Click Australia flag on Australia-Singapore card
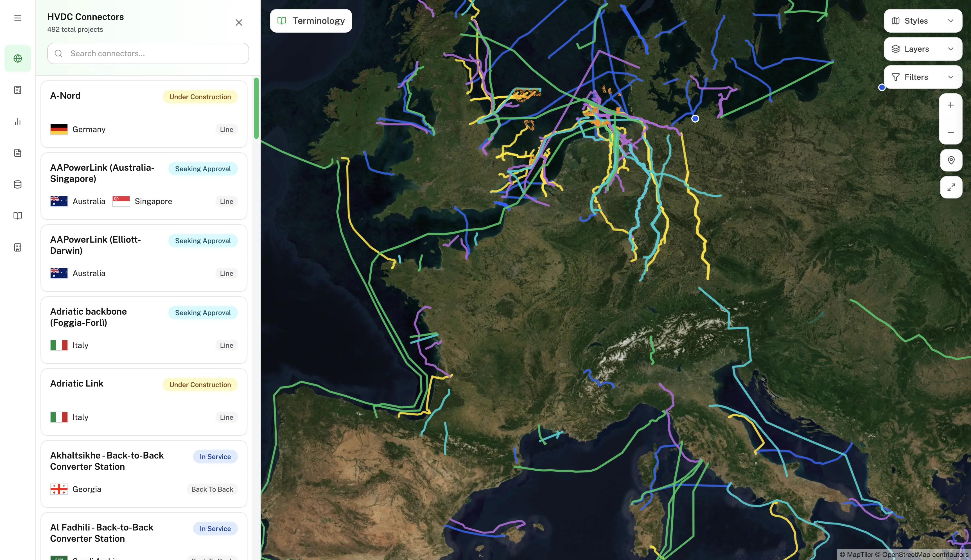 click(59, 201)
